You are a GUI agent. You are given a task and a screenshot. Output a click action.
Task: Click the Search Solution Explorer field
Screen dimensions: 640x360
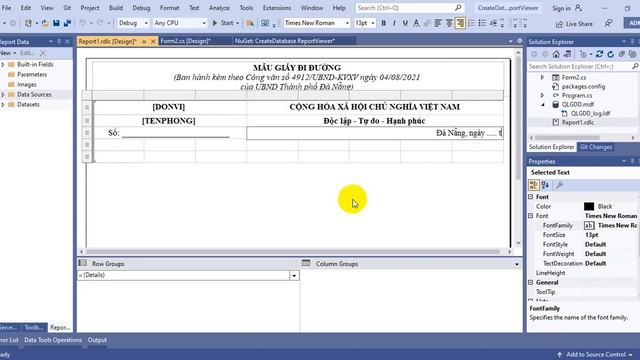point(583,66)
